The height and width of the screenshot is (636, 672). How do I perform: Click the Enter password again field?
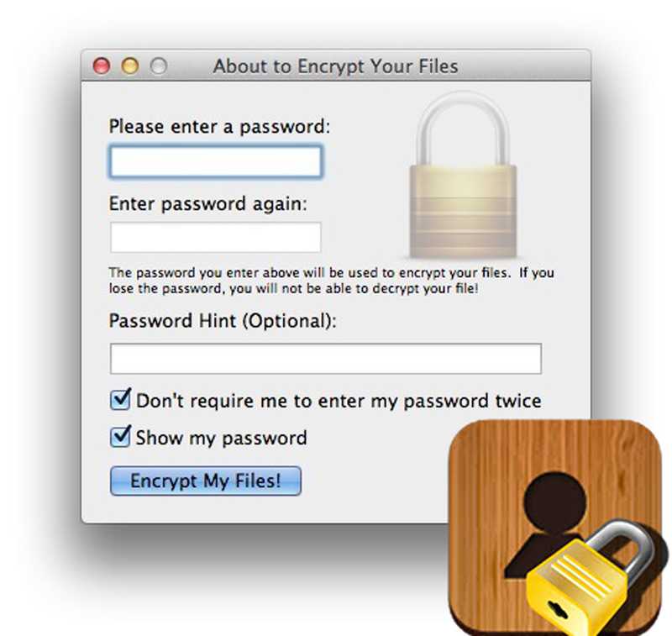coord(216,237)
